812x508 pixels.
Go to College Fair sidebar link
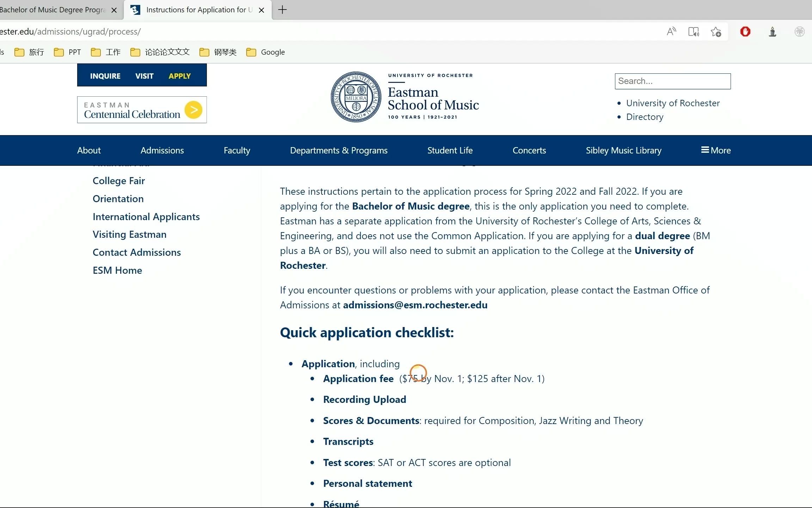click(x=119, y=181)
